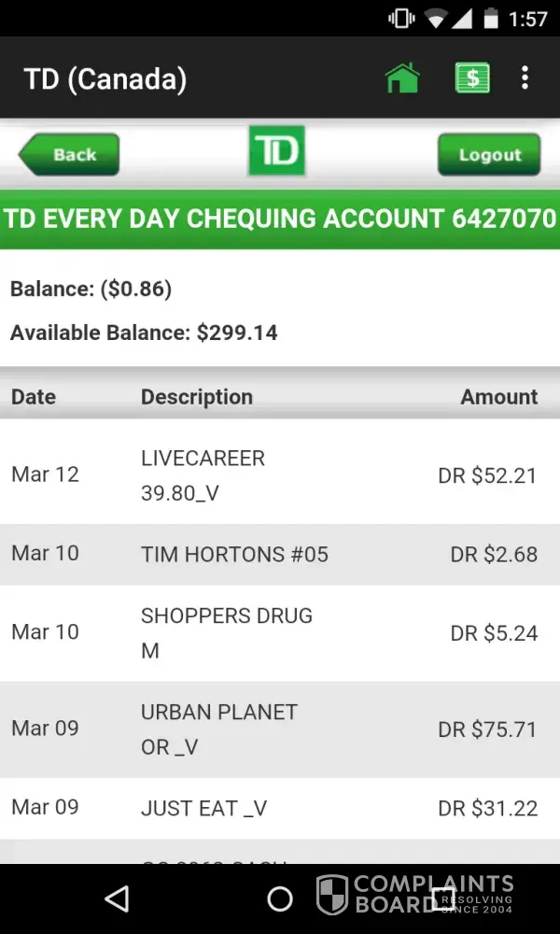The width and height of the screenshot is (560, 934).
Task: Click the green Logout button
Action: [x=489, y=155]
